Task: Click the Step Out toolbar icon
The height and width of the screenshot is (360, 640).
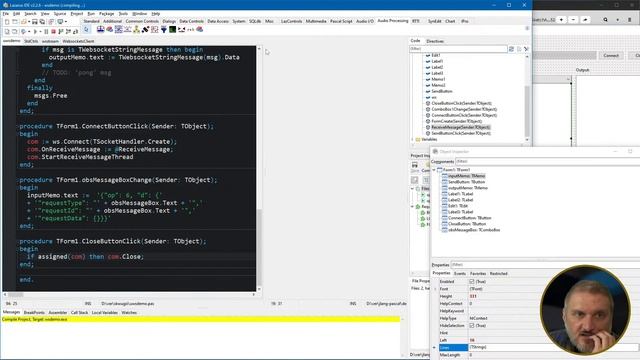Action: pos(76,31)
